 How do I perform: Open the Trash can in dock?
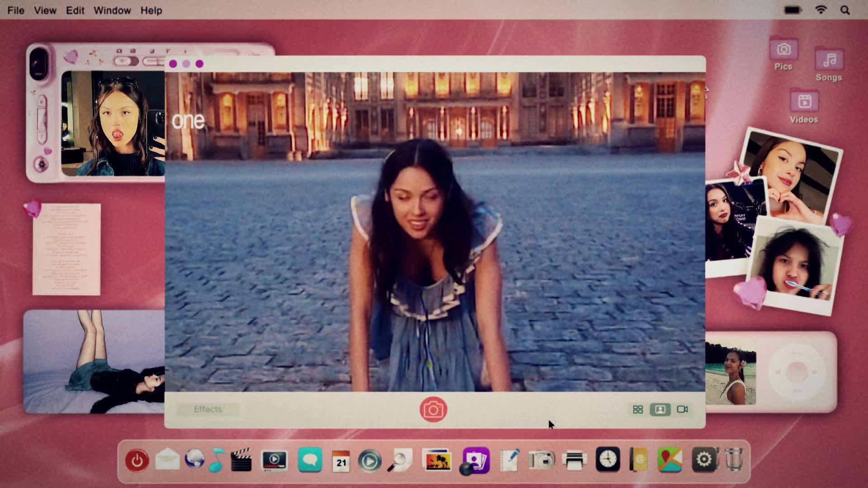click(735, 460)
